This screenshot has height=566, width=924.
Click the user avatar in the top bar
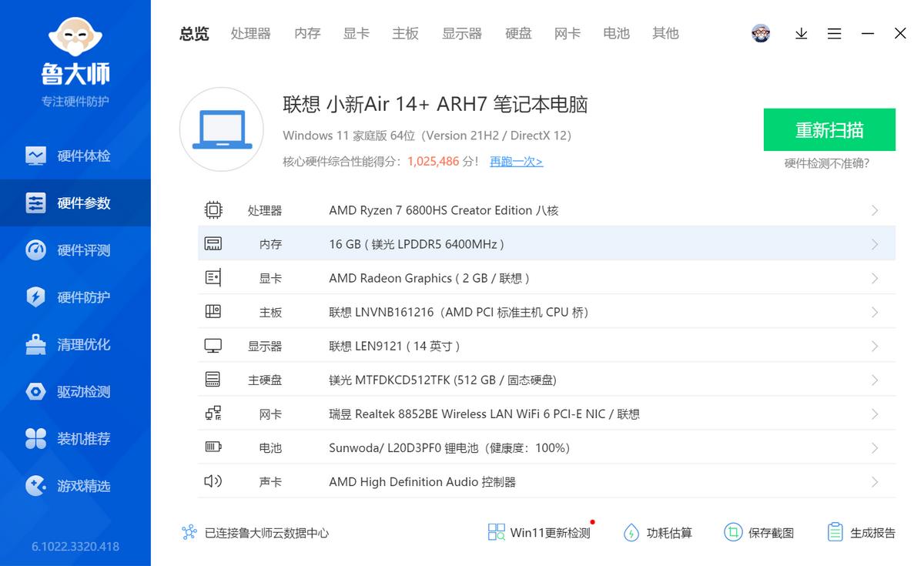[761, 33]
